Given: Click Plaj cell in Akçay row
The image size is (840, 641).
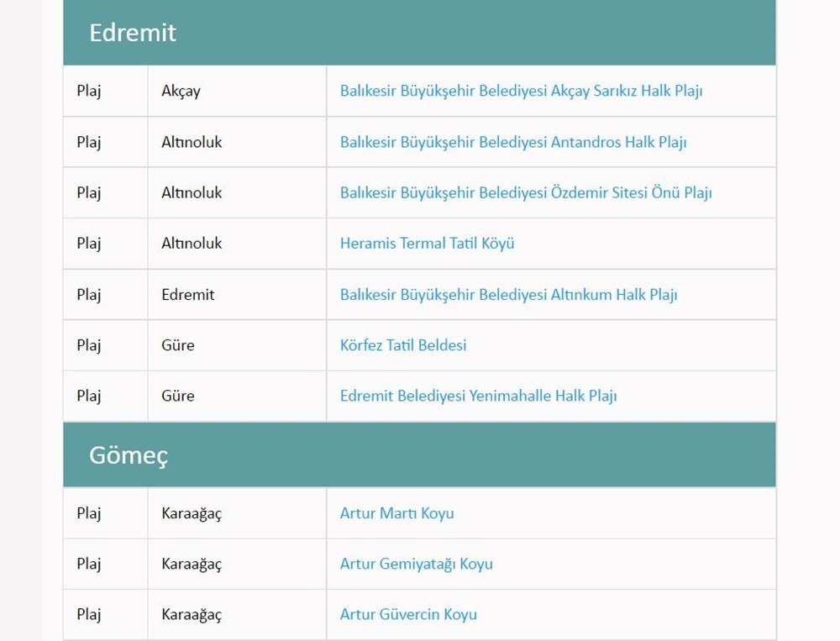Looking at the screenshot, I should click(x=89, y=91).
